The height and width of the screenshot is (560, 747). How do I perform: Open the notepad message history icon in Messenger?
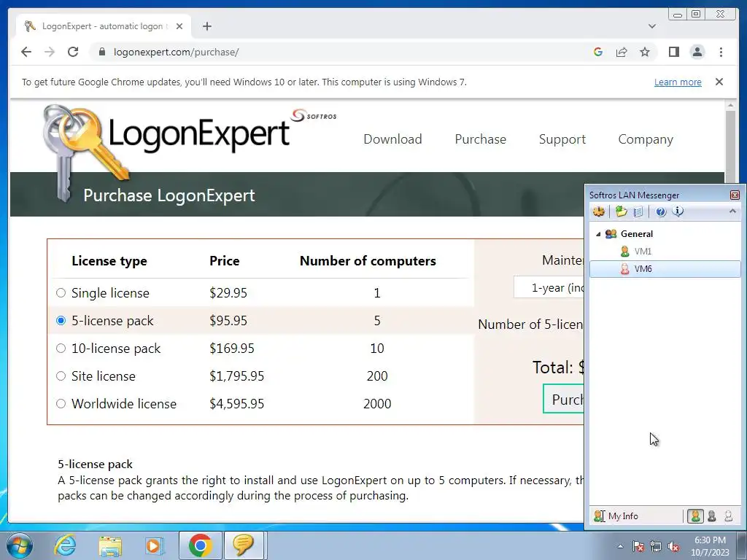click(x=638, y=211)
